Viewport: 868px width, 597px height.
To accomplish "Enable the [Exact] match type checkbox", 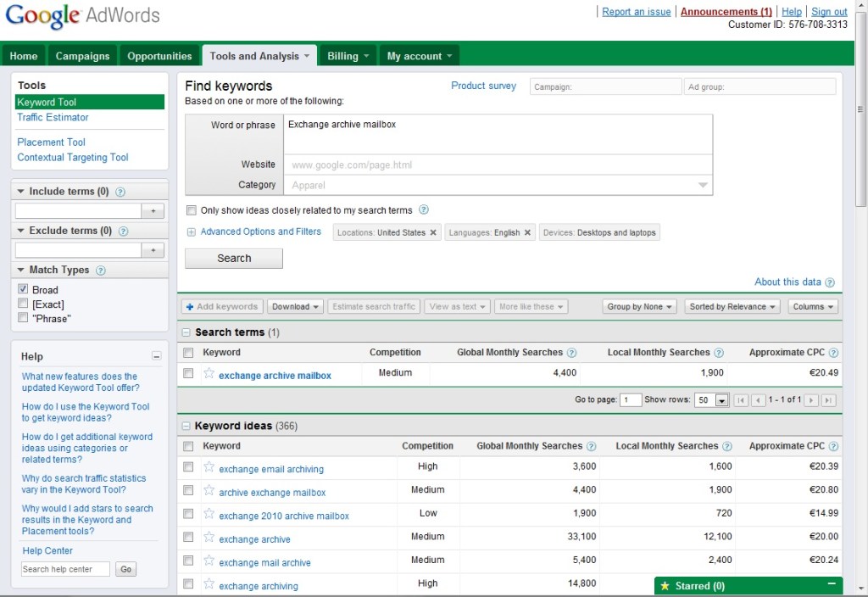I will (23, 304).
